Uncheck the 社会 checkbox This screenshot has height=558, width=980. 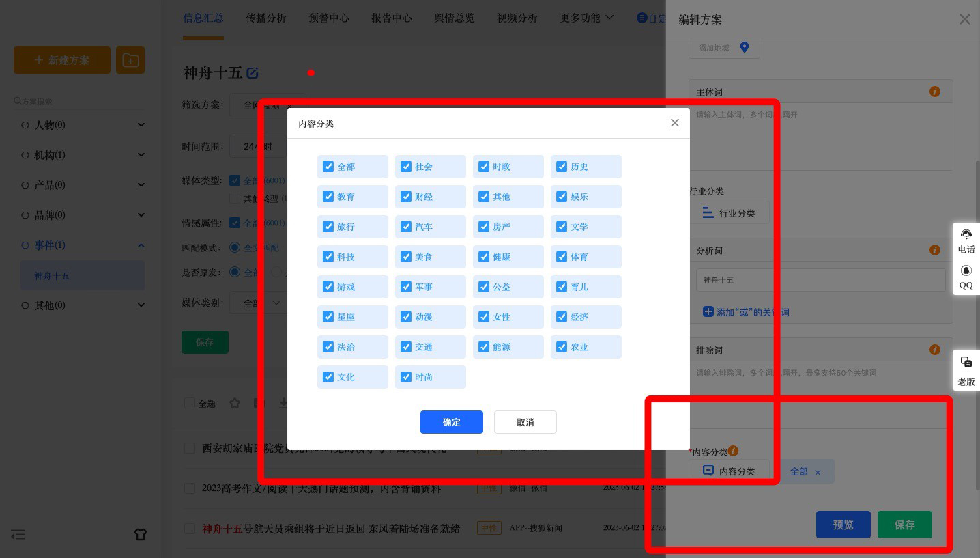tap(406, 167)
